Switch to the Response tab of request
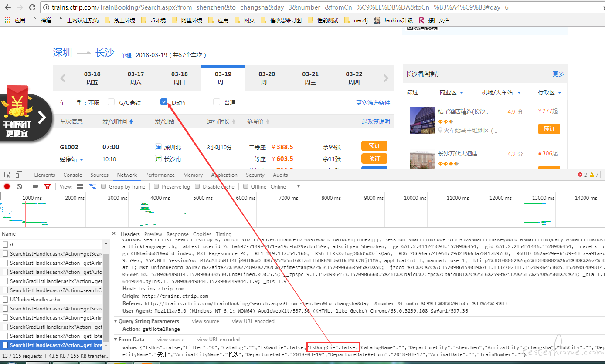 pos(177,234)
